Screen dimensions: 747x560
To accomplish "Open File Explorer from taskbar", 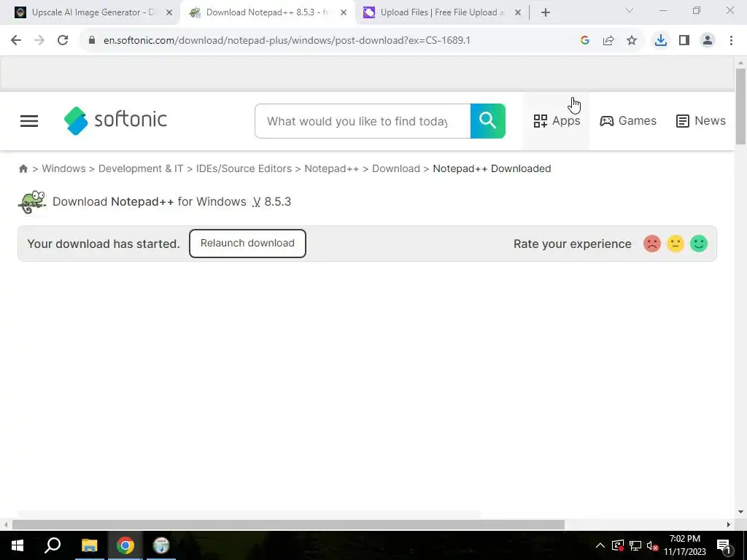I will coord(89,545).
